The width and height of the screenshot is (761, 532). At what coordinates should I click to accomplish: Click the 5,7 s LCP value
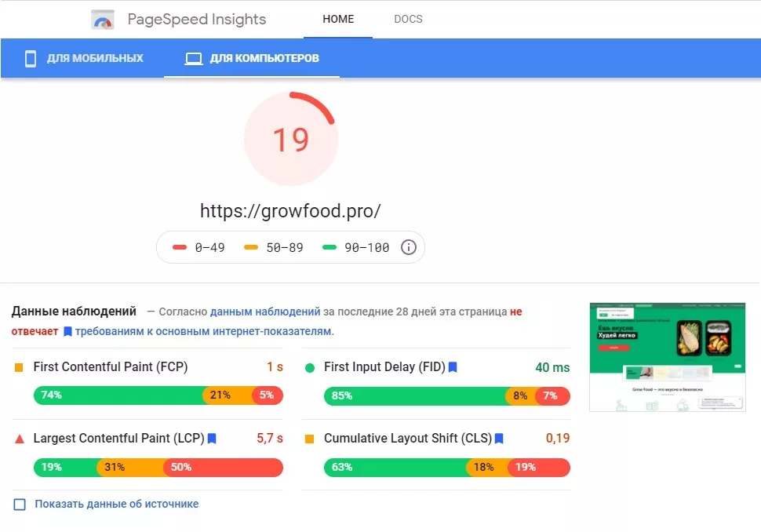[270, 439]
